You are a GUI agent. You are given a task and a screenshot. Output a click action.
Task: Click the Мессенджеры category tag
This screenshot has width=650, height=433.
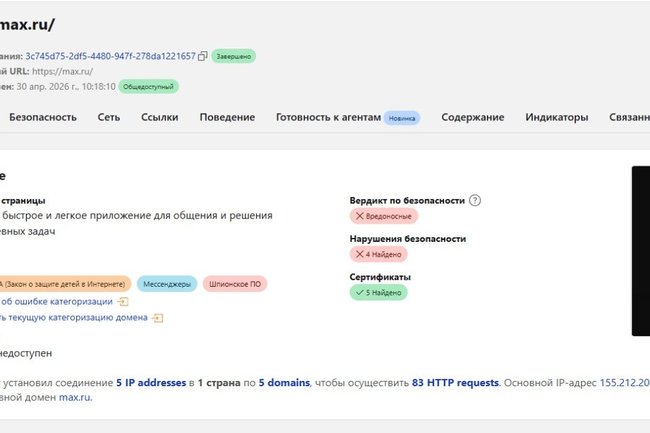(x=166, y=284)
